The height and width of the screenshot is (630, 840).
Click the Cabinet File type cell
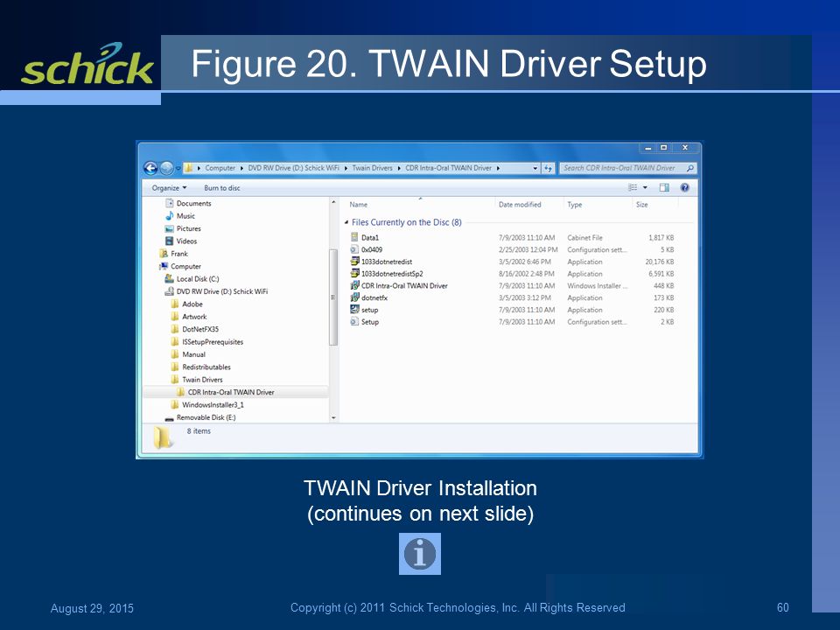click(585, 238)
